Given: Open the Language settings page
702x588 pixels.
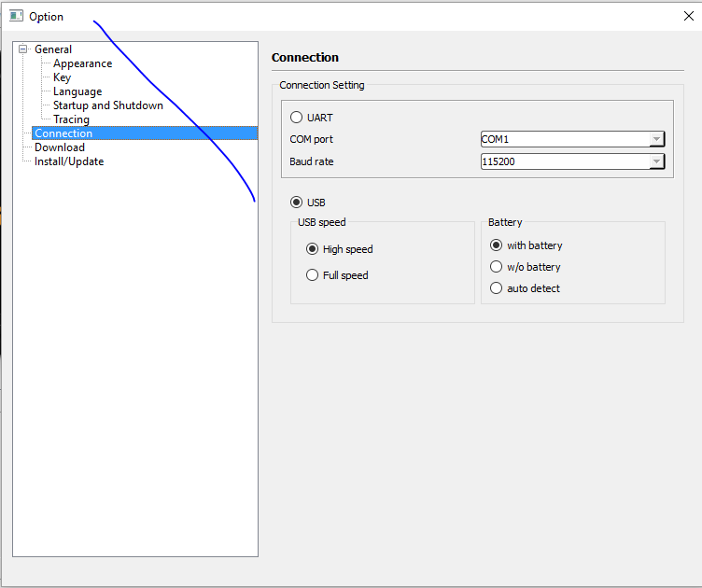Looking at the screenshot, I should click(x=77, y=91).
